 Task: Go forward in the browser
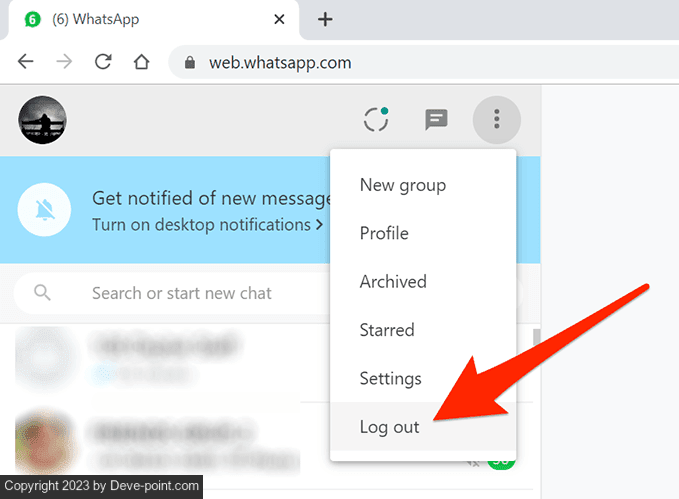click(64, 62)
